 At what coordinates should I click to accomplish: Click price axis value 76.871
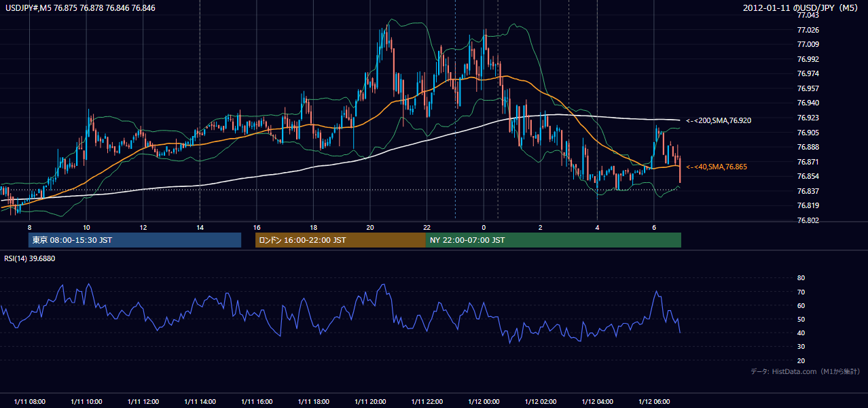click(x=807, y=162)
